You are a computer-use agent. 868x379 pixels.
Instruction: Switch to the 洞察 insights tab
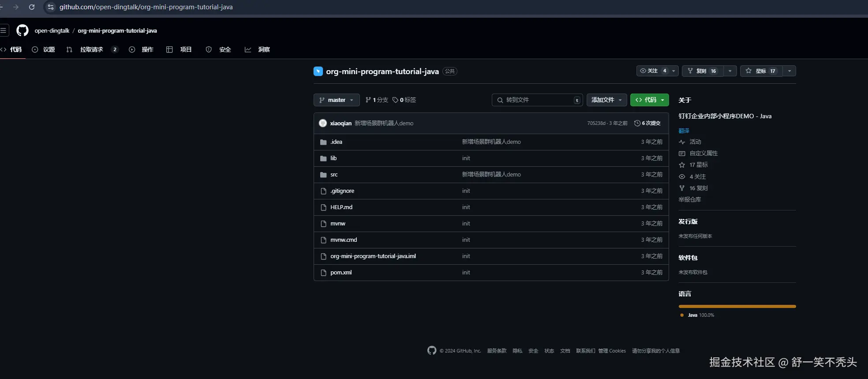click(258, 49)
